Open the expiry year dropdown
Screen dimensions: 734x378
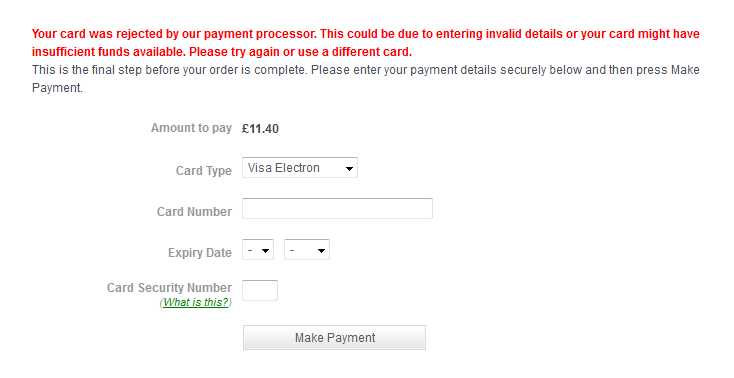(307, 250)
